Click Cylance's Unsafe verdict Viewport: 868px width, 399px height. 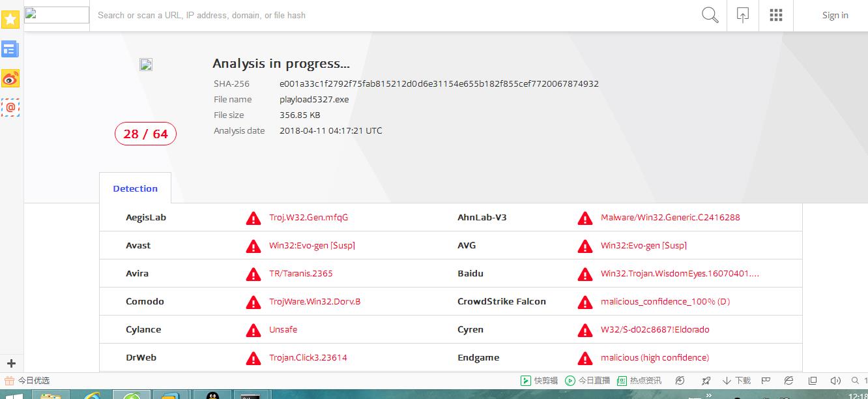coord(283,329)
